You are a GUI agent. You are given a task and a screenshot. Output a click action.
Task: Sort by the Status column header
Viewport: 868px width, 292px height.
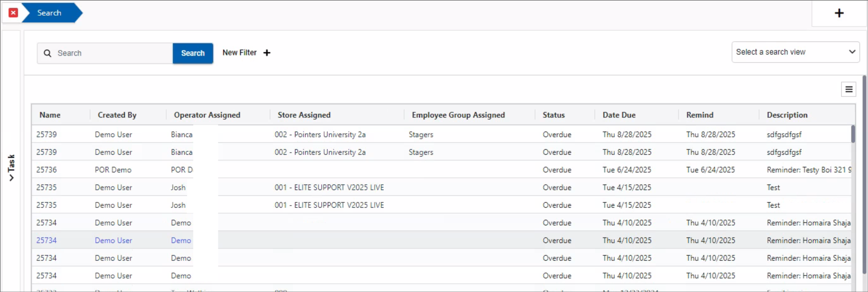[x=553, y=115]
